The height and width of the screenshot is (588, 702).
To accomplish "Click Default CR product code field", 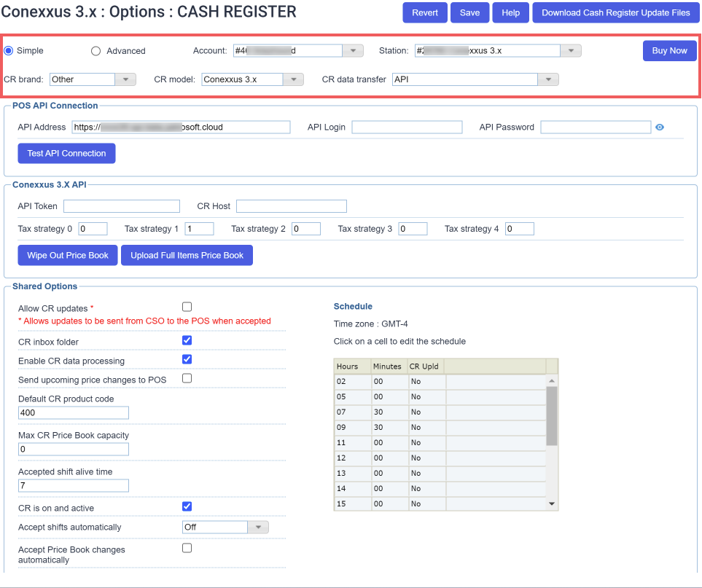I will pyautogui.click(x=74, y=412).
